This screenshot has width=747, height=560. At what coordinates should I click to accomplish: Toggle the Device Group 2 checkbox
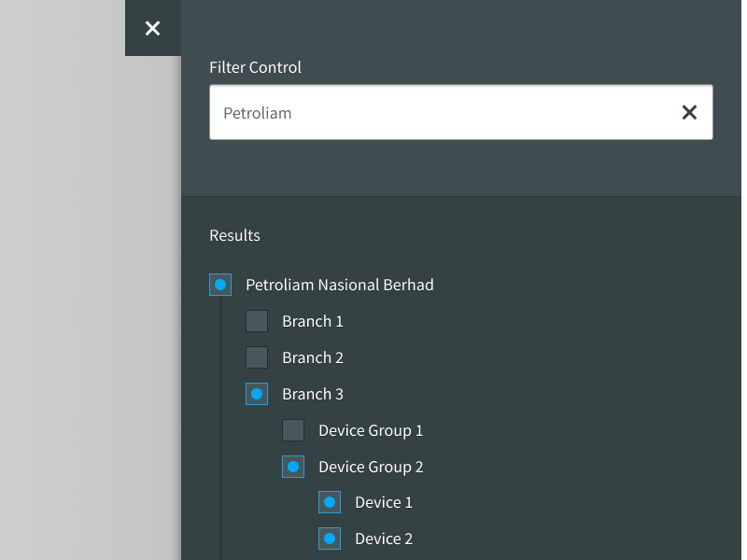293,467
